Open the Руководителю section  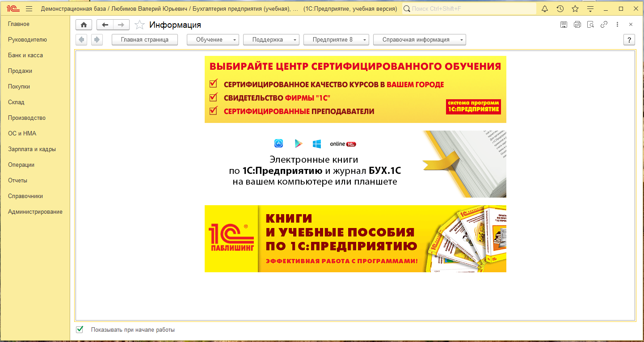27,40
